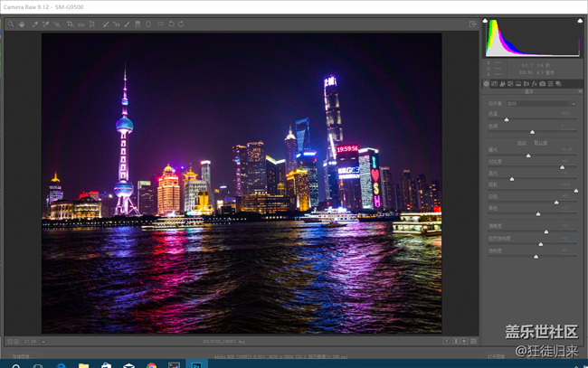Click the Rotate Clockwise icon
Viewport: 588px width, 368px height.
(181, 24)
